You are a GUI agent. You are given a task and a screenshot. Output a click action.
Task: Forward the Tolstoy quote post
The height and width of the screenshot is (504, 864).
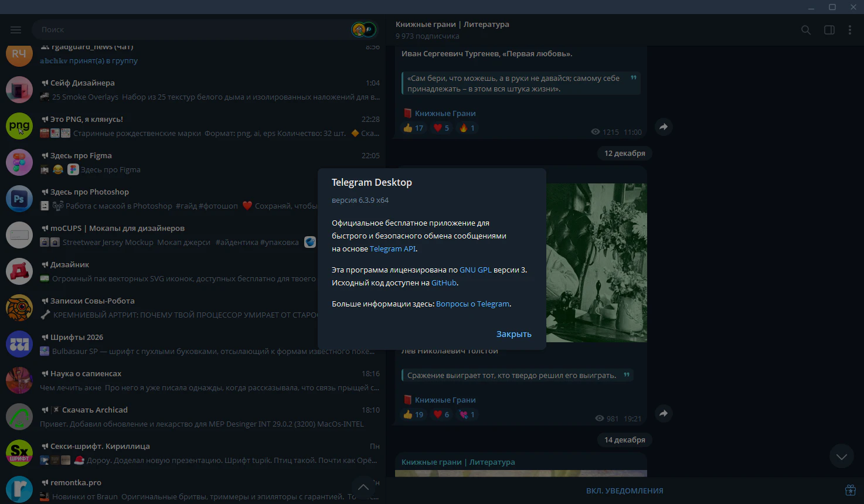tap(663, 413)
